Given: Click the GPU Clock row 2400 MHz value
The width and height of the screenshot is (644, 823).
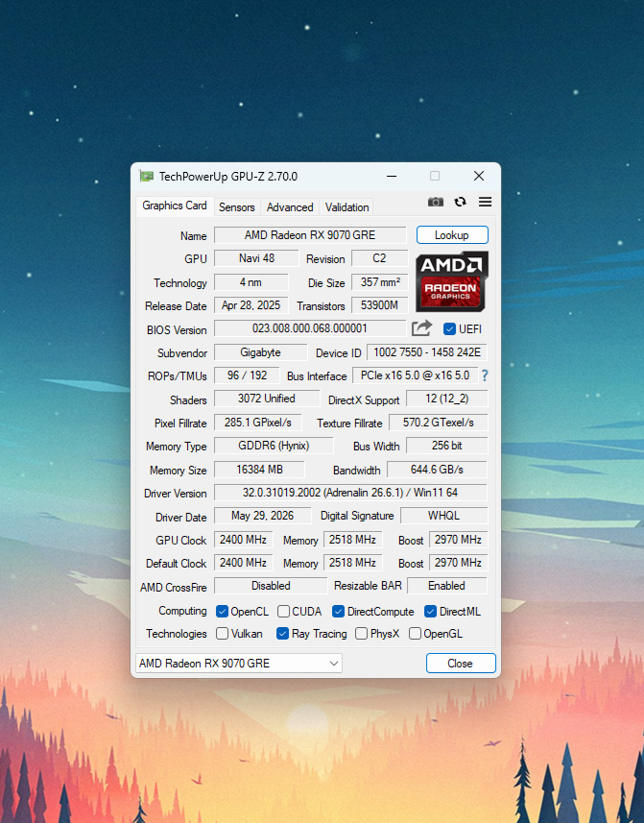Looking at the screenshot, I should click(244, 540).
